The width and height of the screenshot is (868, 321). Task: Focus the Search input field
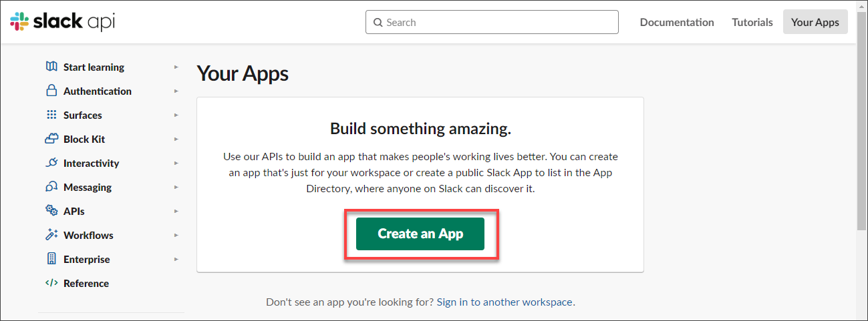492,22
